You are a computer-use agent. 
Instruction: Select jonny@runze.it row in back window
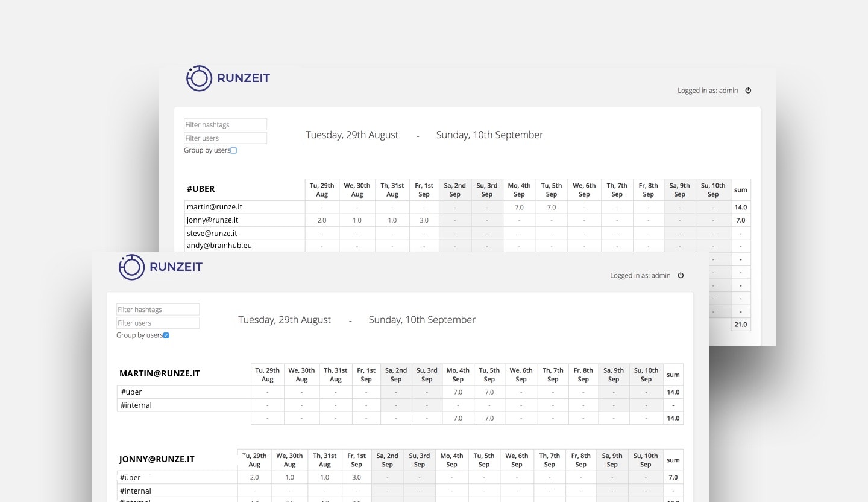(468, 220)
